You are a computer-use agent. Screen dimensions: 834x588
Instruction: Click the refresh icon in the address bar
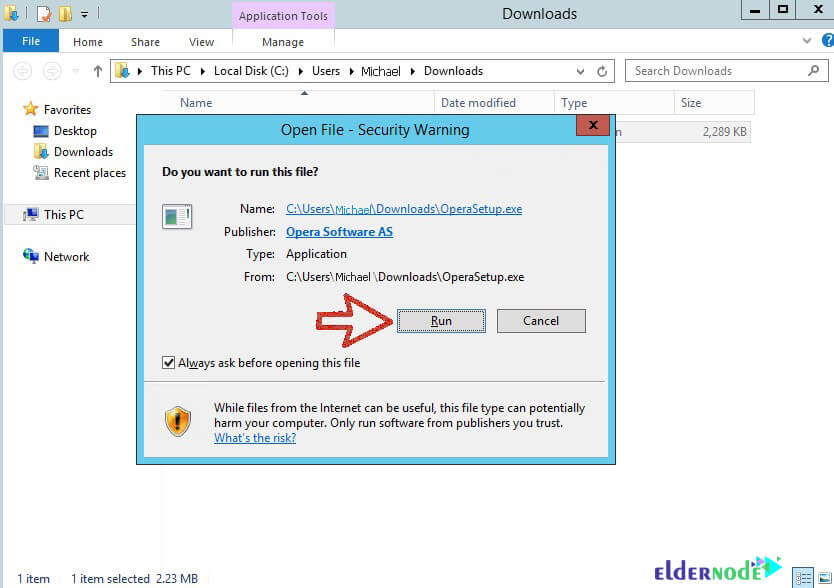click(602, 71)
